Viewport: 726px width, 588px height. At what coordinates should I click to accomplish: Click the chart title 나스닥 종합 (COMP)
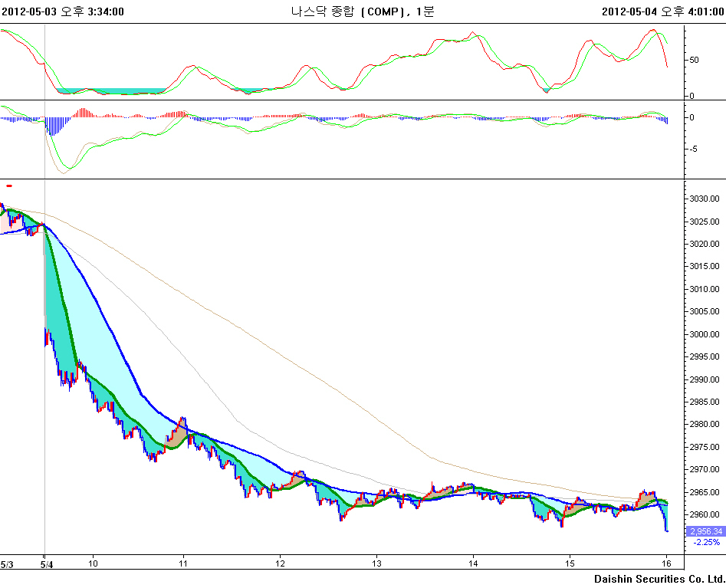[x=351, y=11]
